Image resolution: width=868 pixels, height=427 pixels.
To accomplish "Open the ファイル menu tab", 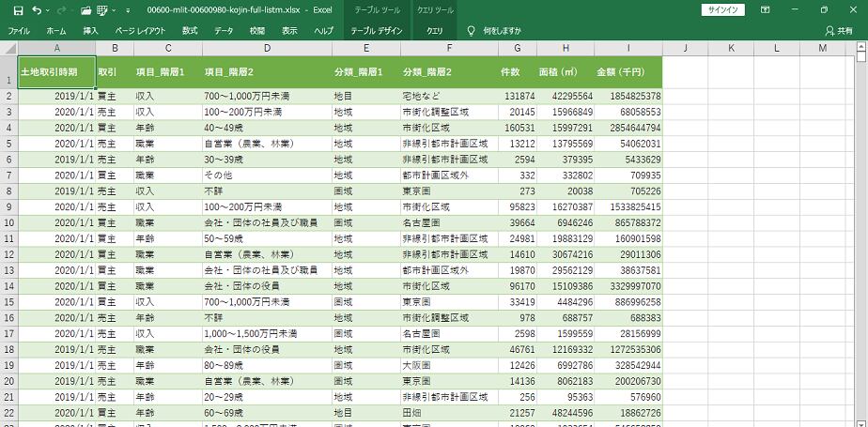I will [18, 31].
